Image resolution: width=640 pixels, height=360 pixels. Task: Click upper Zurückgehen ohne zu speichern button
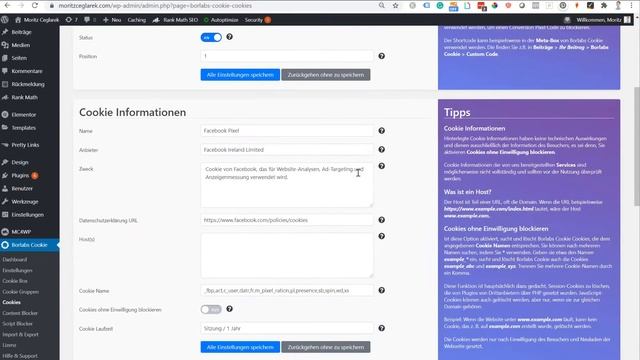pos(326,75)
